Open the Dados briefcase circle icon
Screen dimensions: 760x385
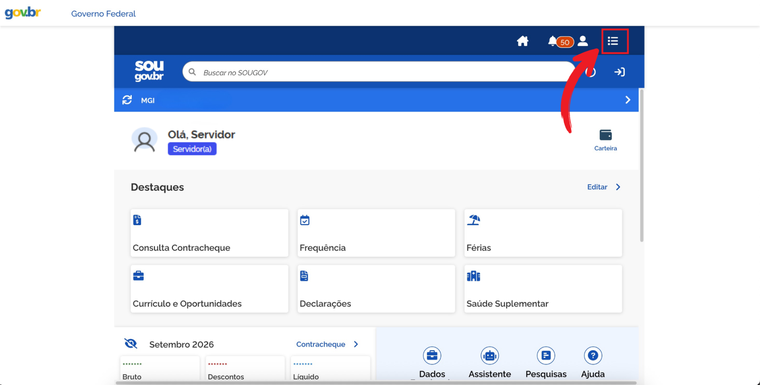432,356
